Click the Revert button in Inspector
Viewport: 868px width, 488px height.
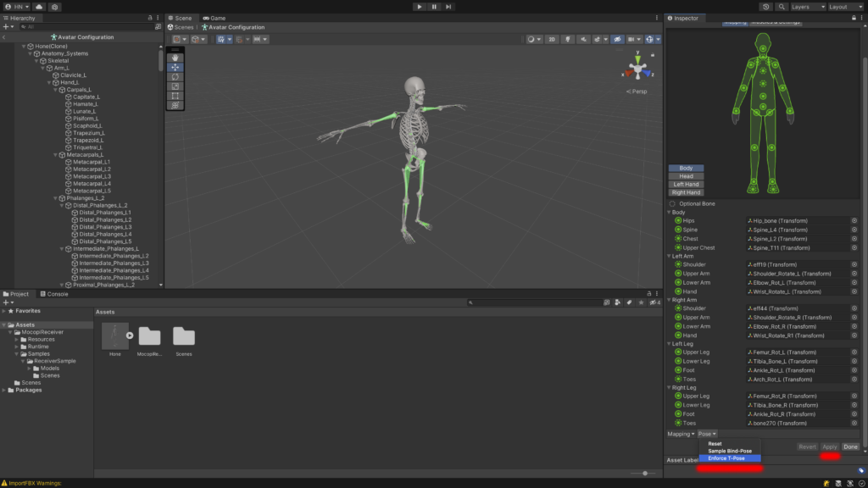point(807,446)
